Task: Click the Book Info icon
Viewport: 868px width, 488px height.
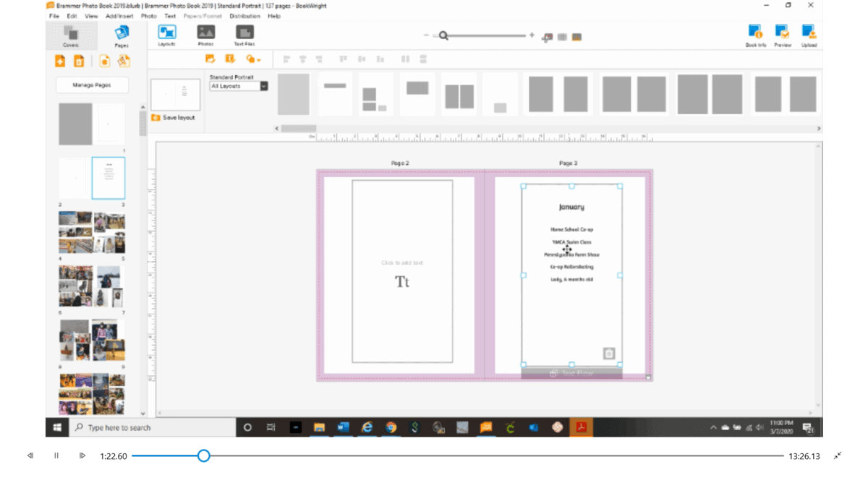Action: 755,34
